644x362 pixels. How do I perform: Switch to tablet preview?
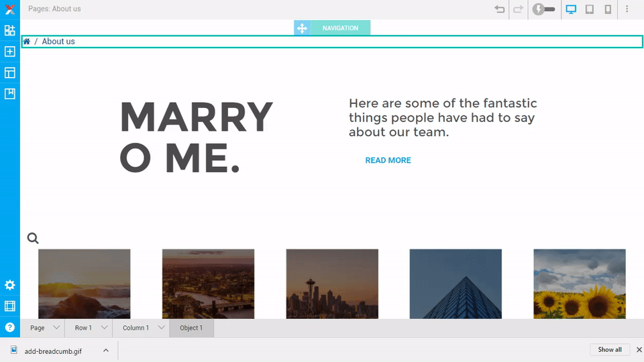point(590,9)
